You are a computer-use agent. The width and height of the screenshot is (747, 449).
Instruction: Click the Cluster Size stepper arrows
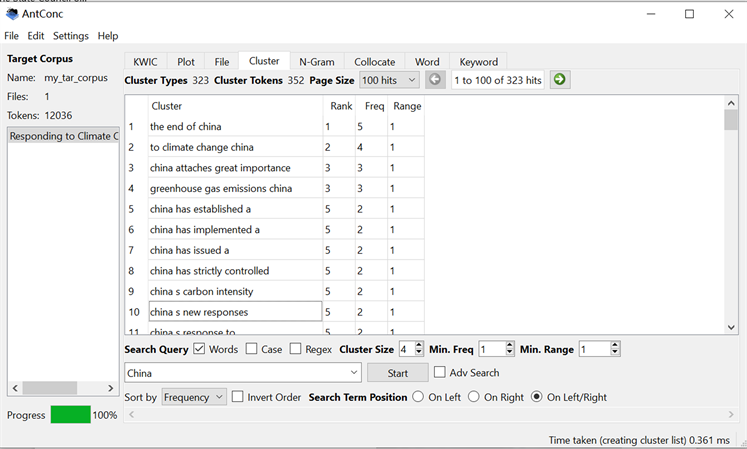click(418, 349)
